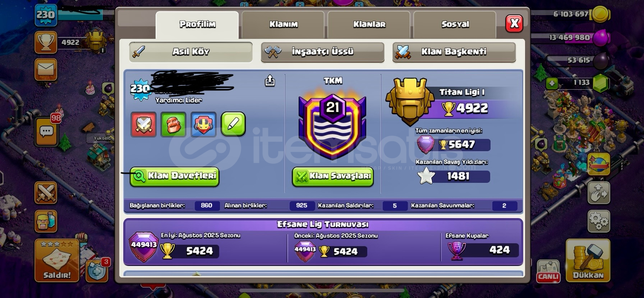Open the mail inbox envelope icon
The image size is (644, 298).
pos(46,70)
